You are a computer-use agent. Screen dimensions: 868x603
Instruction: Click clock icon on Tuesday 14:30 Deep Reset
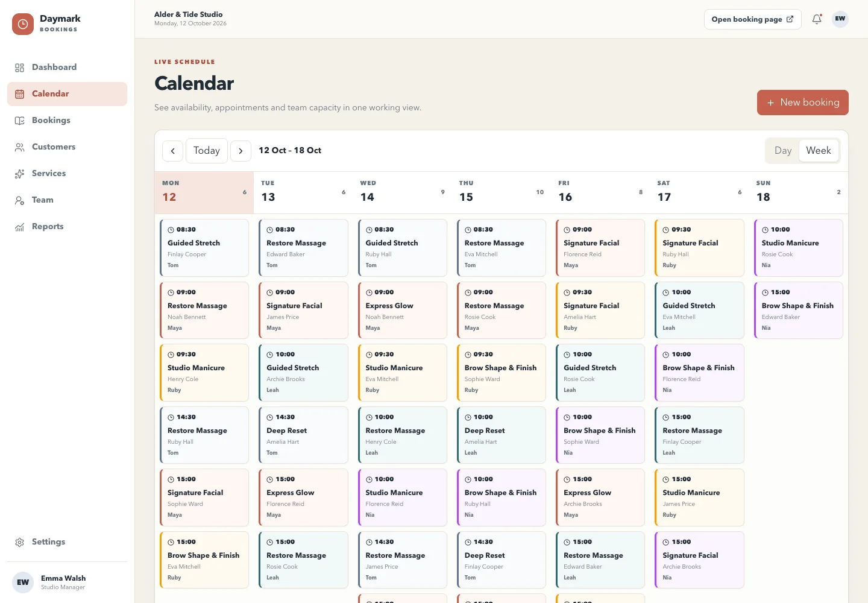[270, 417]
